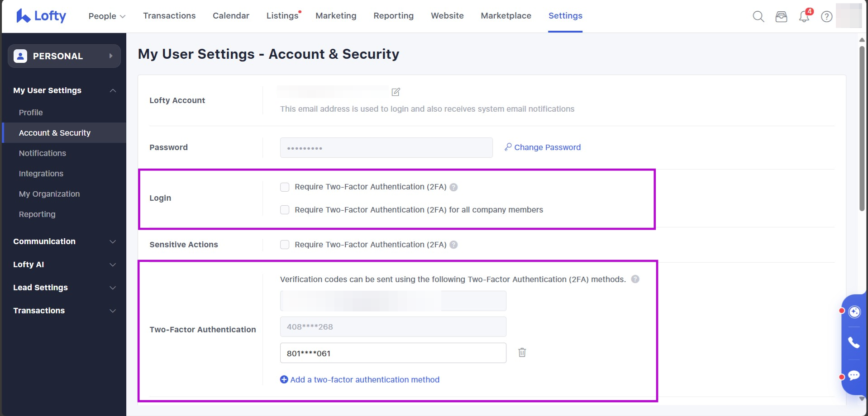This screenshot has height=416, width=868.
Task: Open the search magnifier icon
Action: pyautogui.click(x=758, y=17)
